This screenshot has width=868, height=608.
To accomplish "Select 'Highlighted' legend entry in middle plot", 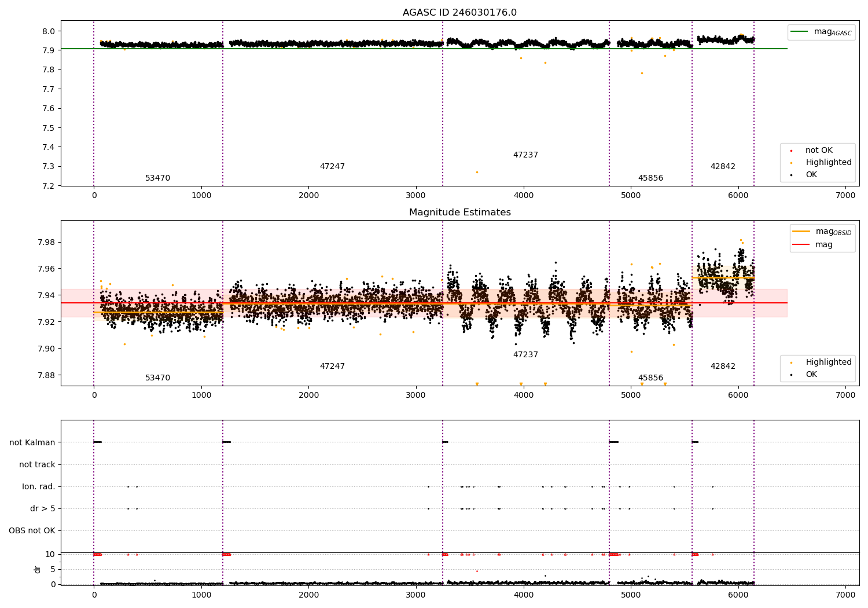I will tap(829, 362).
